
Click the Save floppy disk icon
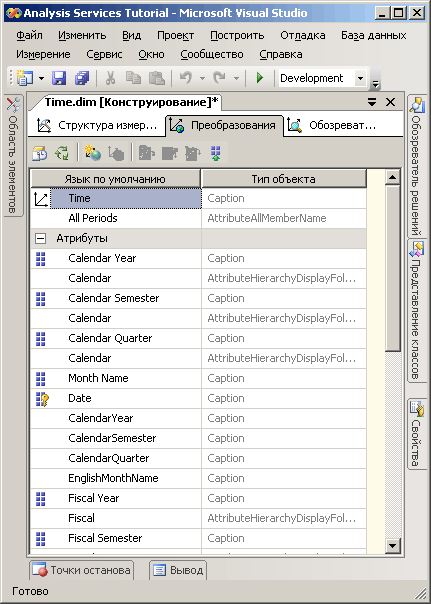(59, 79)
